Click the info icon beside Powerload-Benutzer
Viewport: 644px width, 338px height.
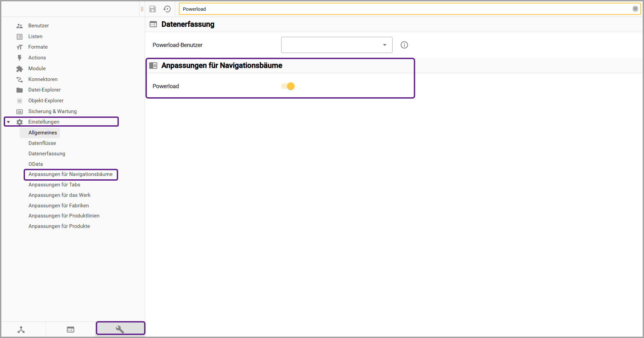404,45
